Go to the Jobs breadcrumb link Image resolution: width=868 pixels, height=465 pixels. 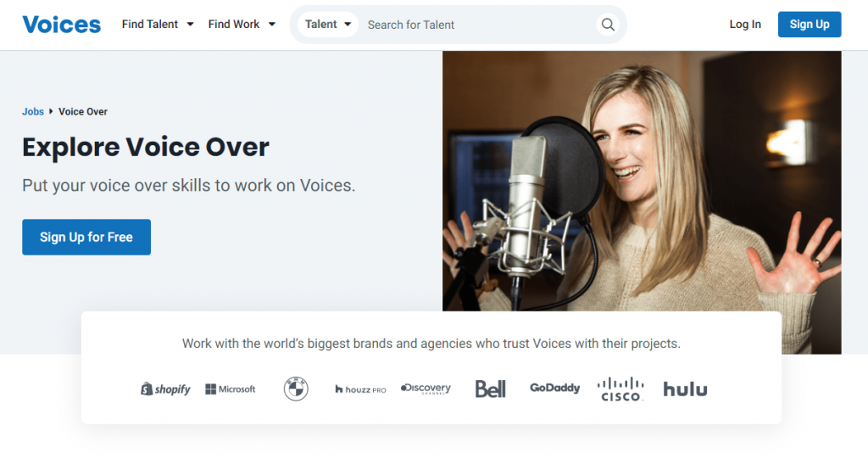coord(33,111)
